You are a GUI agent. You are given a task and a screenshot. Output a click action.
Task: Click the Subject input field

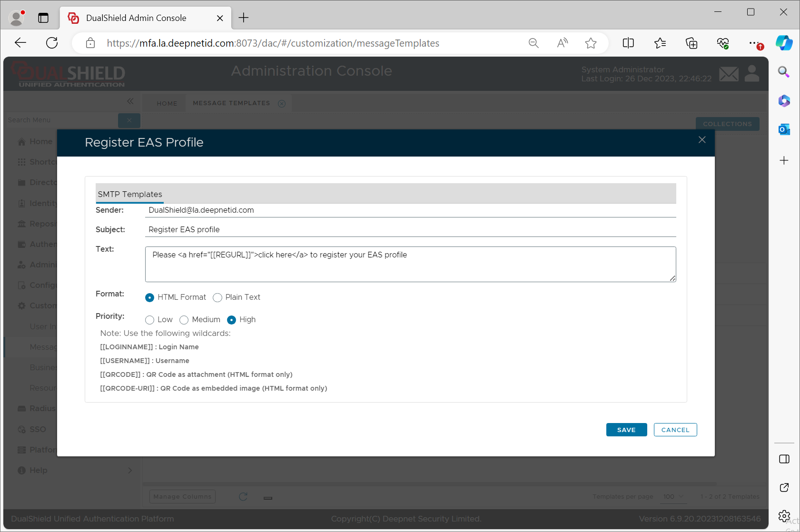click(410, 229)
